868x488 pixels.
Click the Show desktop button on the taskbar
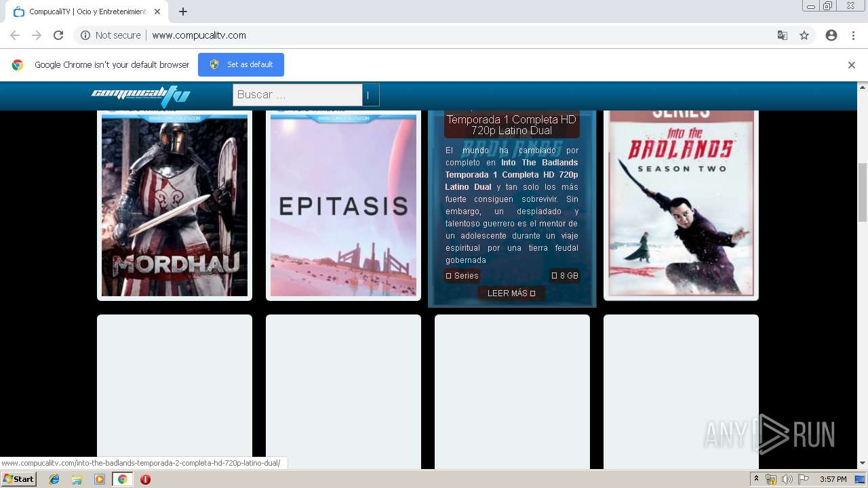[861, 479]
